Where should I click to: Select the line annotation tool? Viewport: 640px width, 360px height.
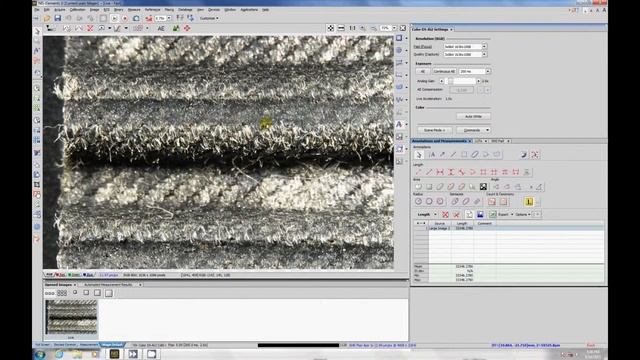453,155
